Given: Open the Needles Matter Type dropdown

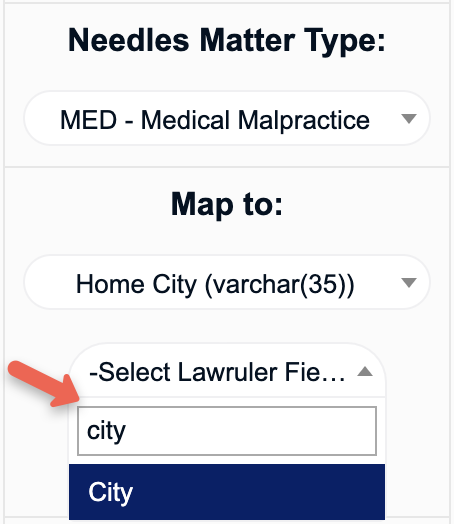Looking at the screenshot, I should coord(227,118).
